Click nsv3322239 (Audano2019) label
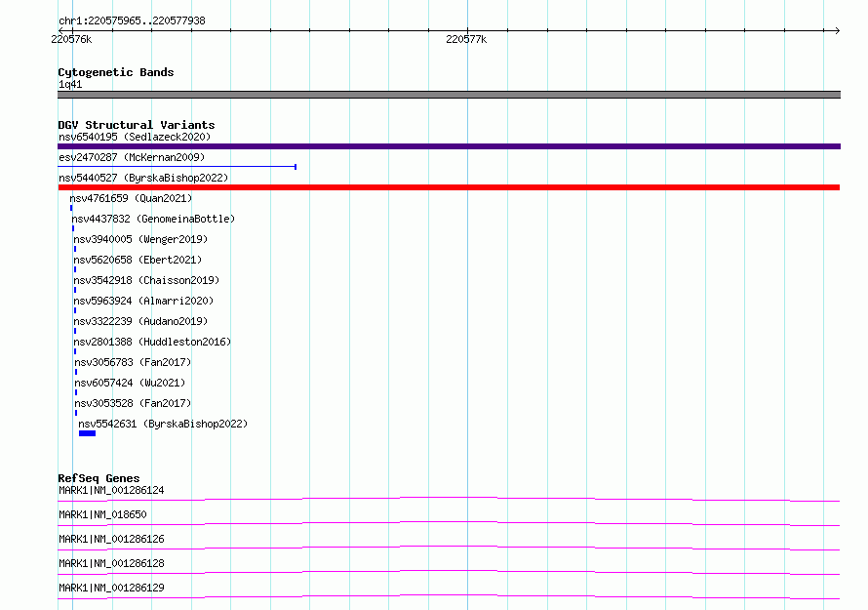This screenshot has height=610, width=868. pos(140,321)
